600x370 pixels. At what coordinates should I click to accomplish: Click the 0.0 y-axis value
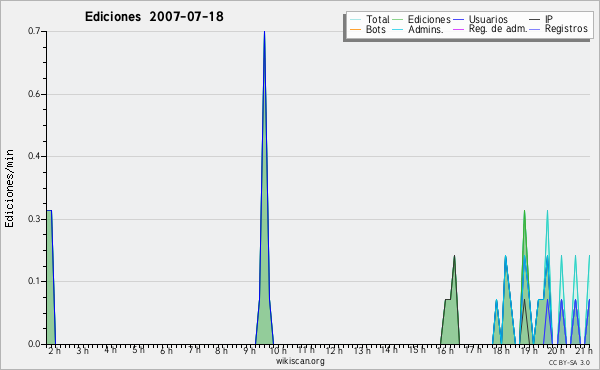tap(34, 344)
